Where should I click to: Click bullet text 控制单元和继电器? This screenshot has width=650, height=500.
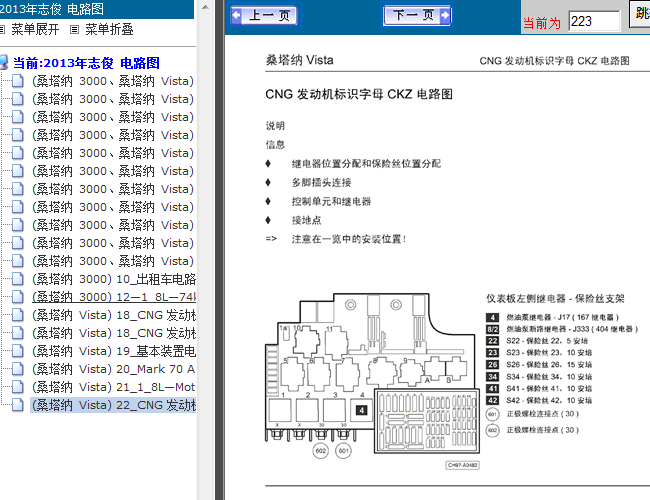[x=332, y=201]
